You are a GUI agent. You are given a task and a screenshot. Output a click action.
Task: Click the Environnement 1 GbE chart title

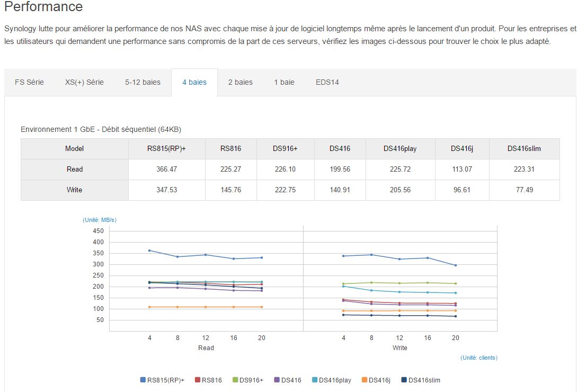(x=101, y=129)
